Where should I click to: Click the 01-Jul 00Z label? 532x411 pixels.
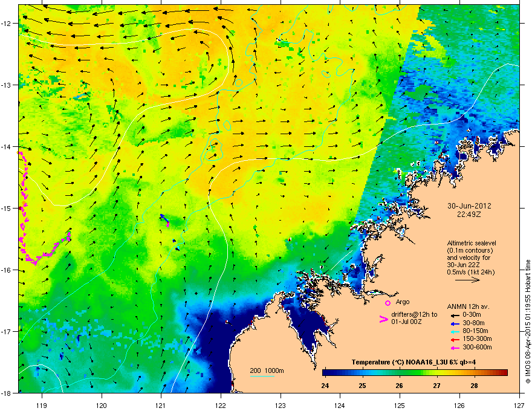pyautogui.click(x=406, y=322)
